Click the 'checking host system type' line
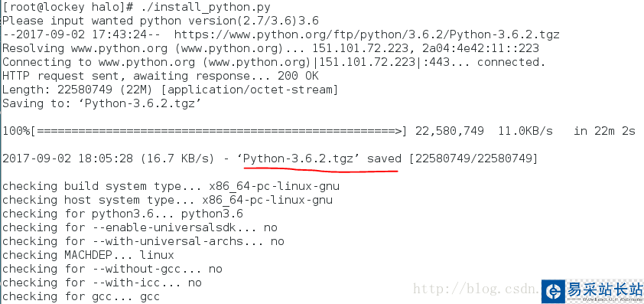This screenshot has width=644, height=304. click(168, 201)
